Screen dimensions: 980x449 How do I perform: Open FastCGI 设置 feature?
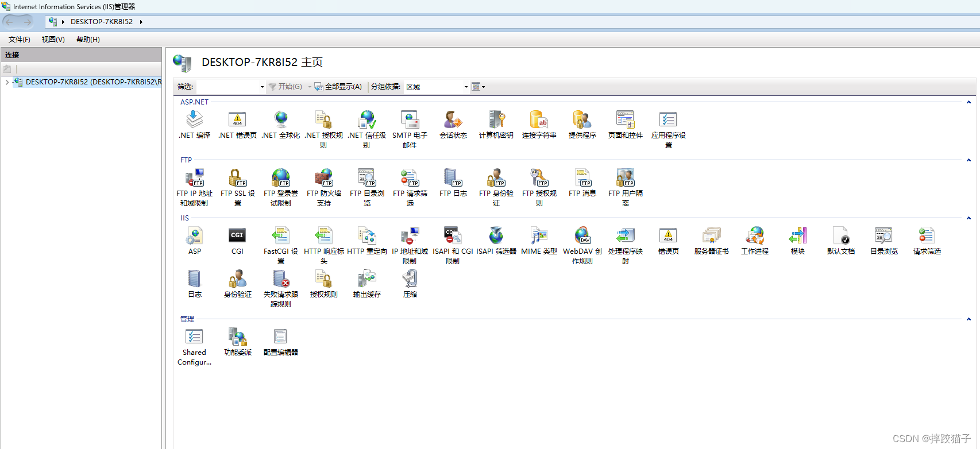(281, 245)
